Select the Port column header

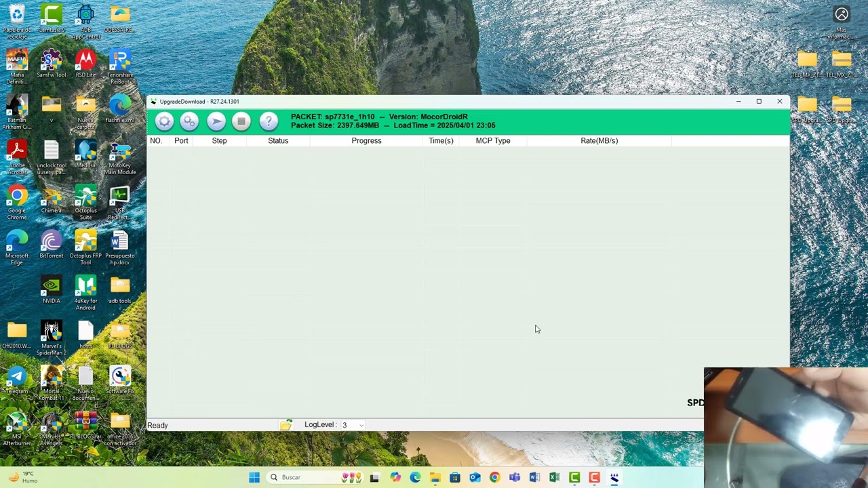(181, 140)
